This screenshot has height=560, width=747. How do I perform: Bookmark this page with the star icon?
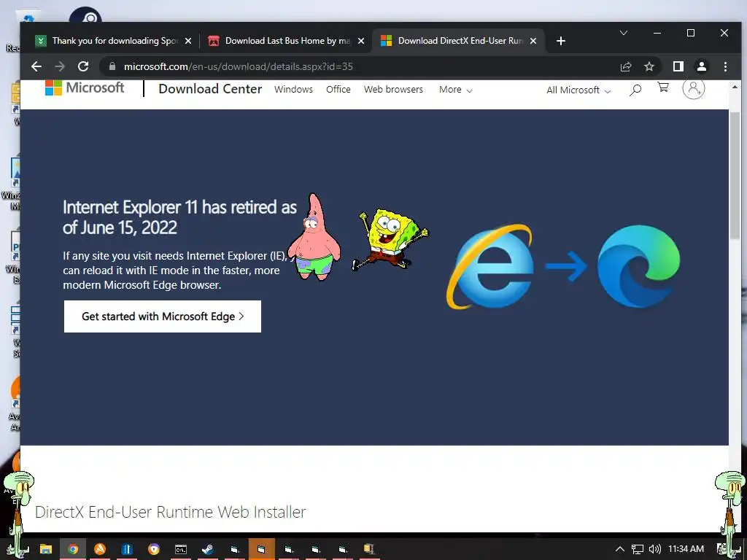tap(649, 66)
